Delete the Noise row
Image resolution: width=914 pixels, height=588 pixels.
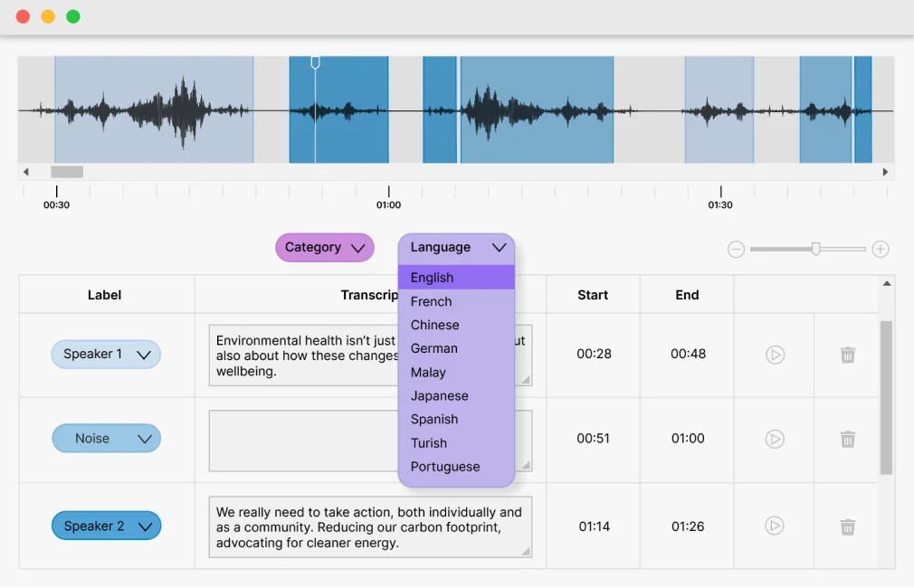847,439
